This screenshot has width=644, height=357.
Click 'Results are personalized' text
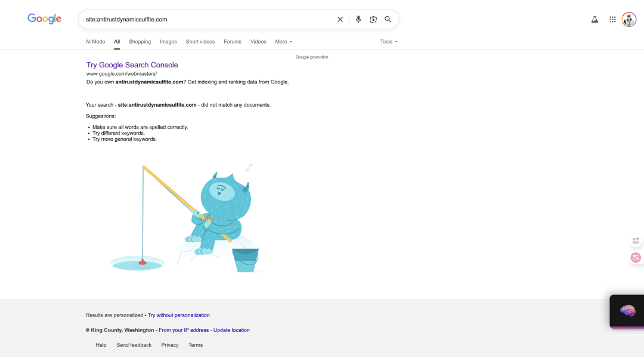114,315
